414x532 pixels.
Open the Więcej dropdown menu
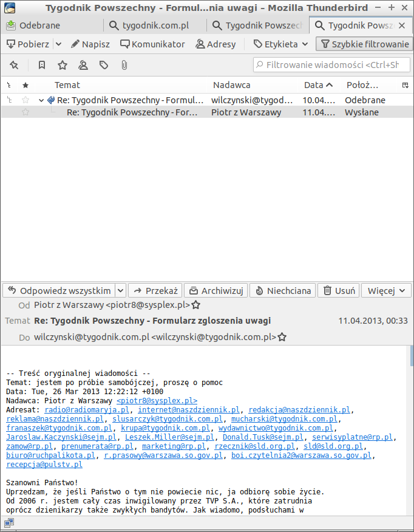point(386,290)
